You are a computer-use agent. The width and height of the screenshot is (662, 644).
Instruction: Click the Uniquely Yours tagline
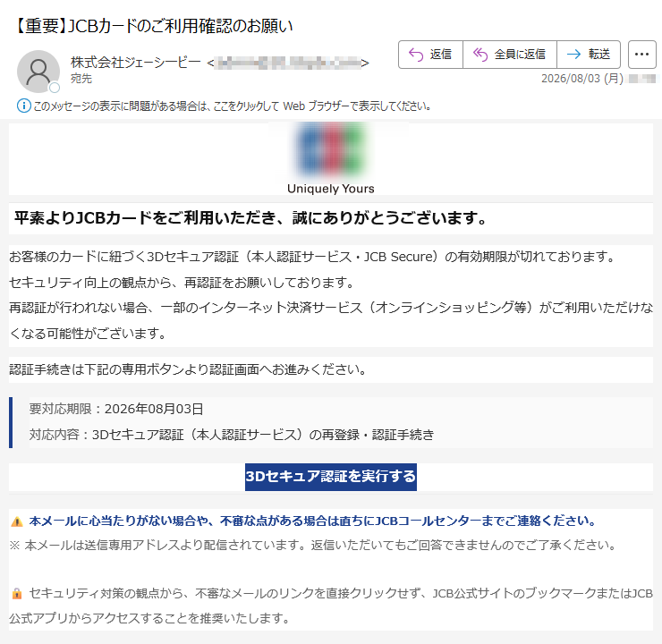point(331,189)
